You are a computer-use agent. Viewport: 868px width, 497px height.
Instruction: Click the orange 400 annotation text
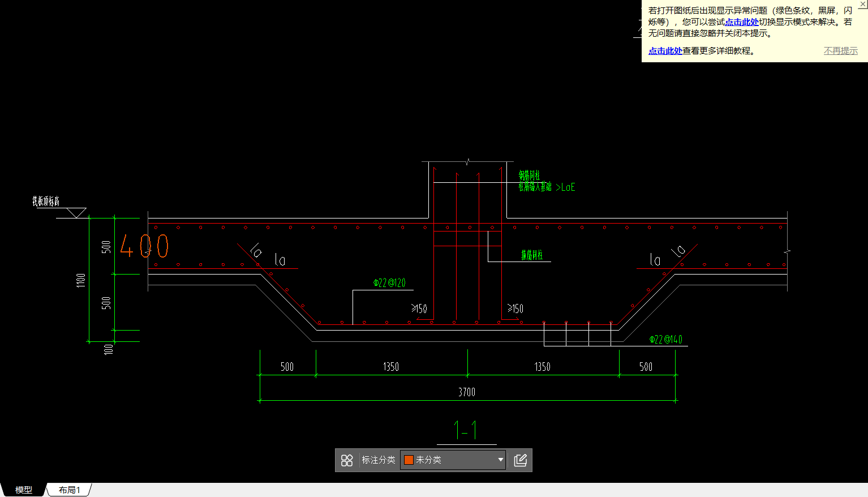tap(144, 246)
